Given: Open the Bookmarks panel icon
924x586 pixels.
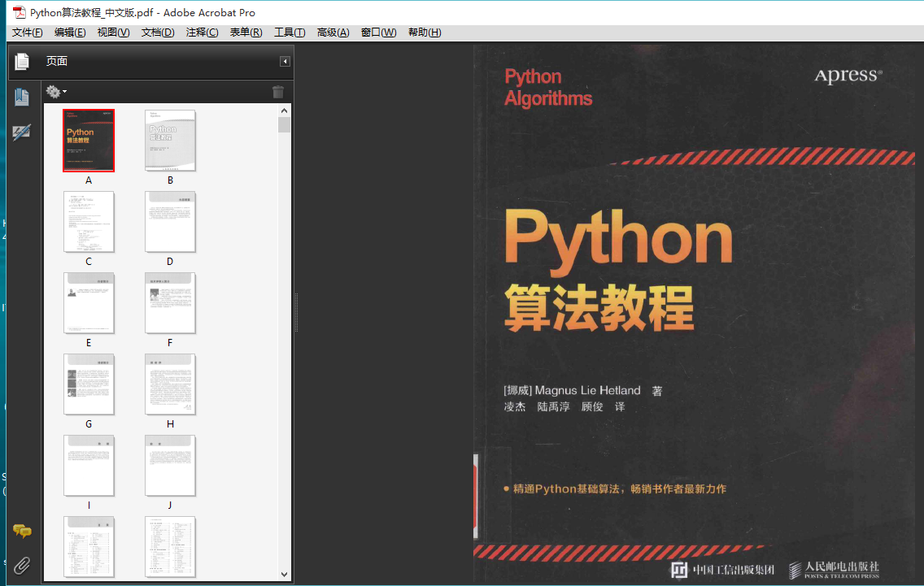Looking at the screenshot, I should coord(22,97).
